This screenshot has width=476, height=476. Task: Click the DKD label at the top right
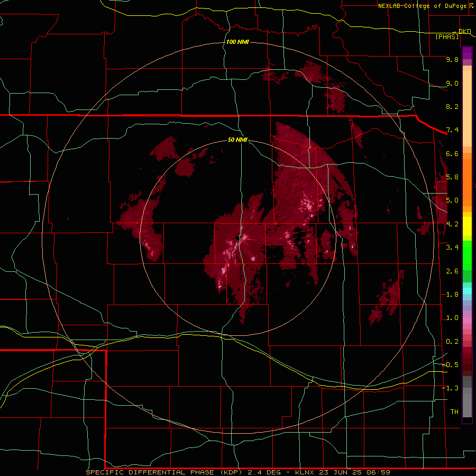(x=465, y=31)
